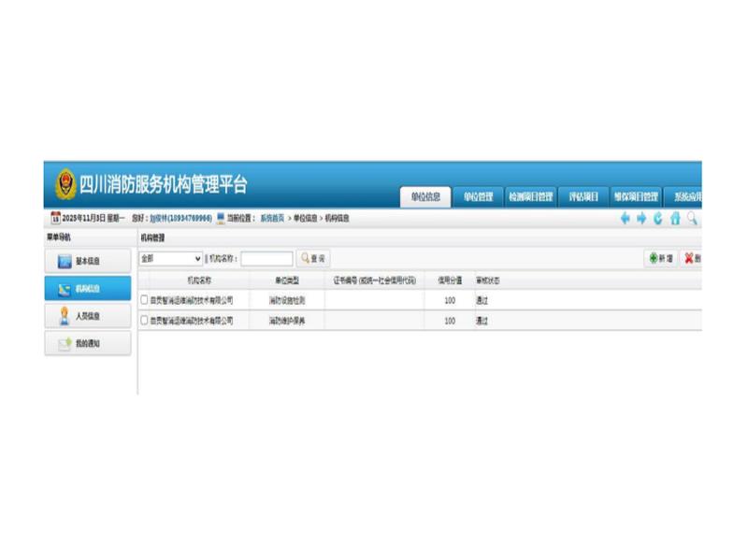Click the fire service emblem logo
Screen dimensions: 748x560
point(65,183)
